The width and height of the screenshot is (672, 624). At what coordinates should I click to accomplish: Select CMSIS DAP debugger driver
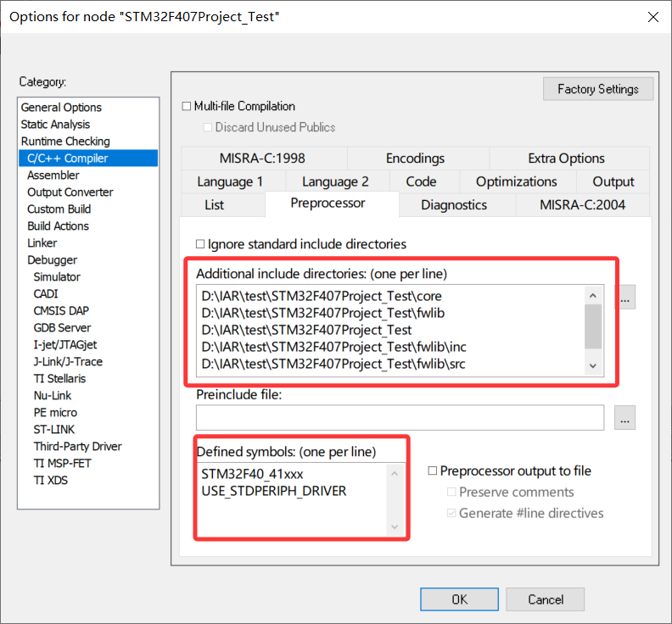coord(61,311)
